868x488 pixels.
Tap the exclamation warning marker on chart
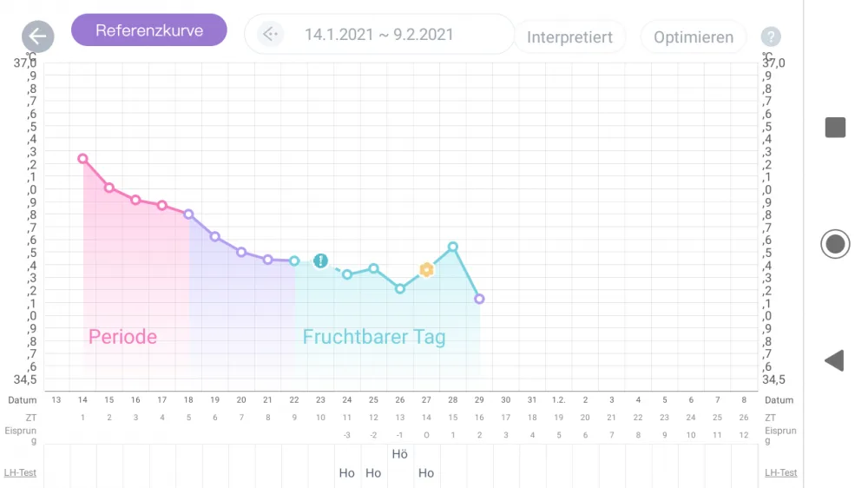coord(320,260)
